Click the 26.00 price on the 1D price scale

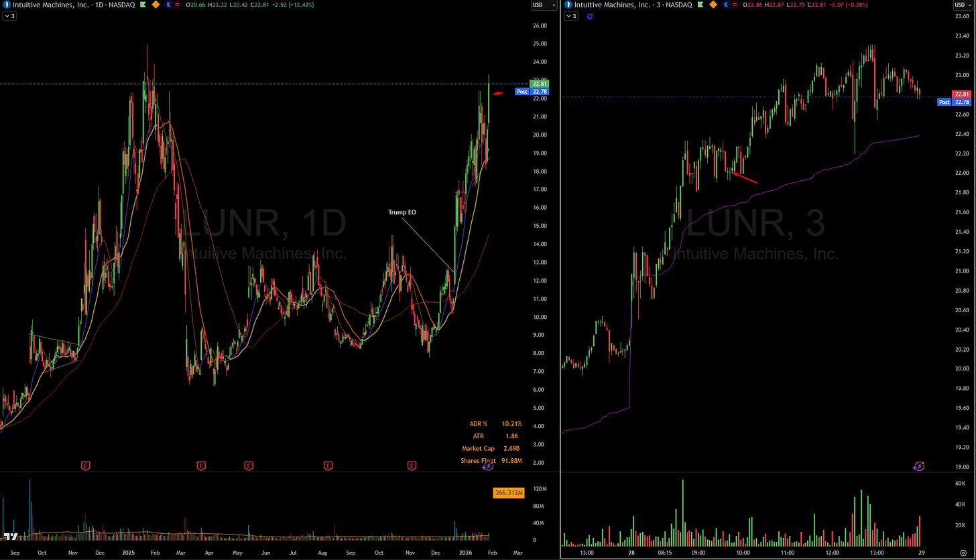coord(540,25)
